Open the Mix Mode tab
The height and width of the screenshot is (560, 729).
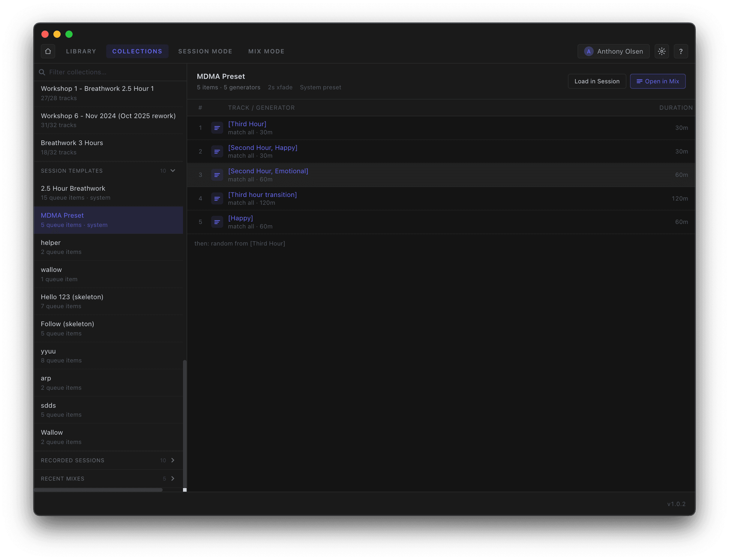[266, 51]
